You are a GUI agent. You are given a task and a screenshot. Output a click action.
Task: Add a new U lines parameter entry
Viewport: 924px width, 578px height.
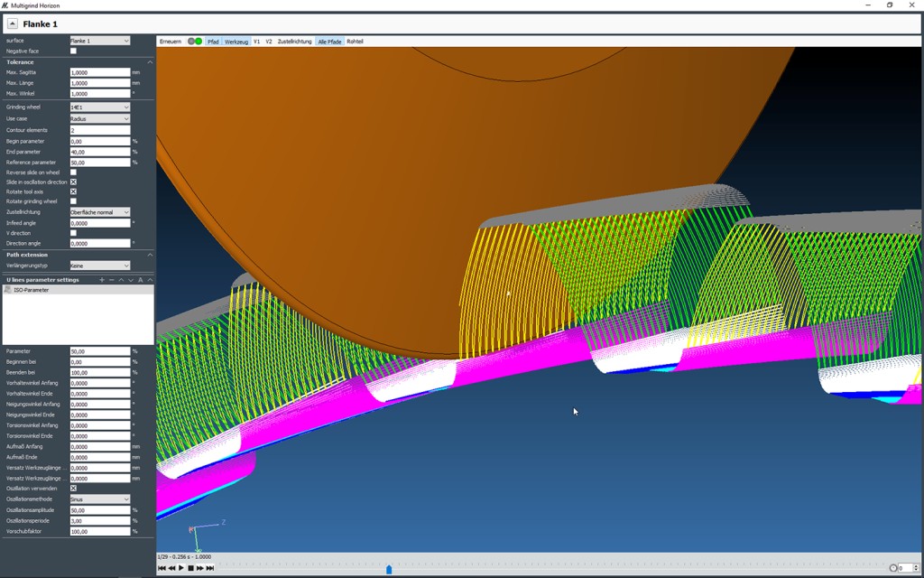point(102,280)
